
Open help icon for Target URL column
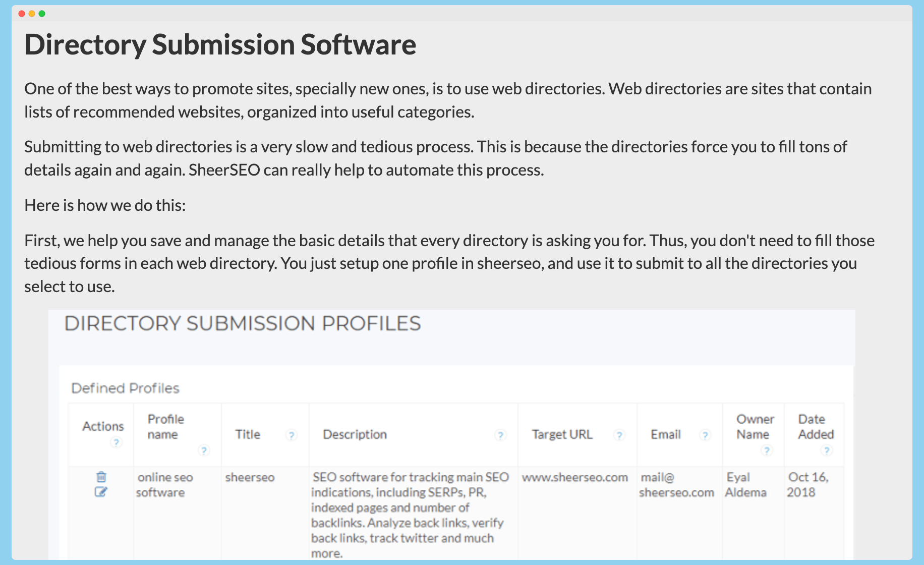pos(619,435)
